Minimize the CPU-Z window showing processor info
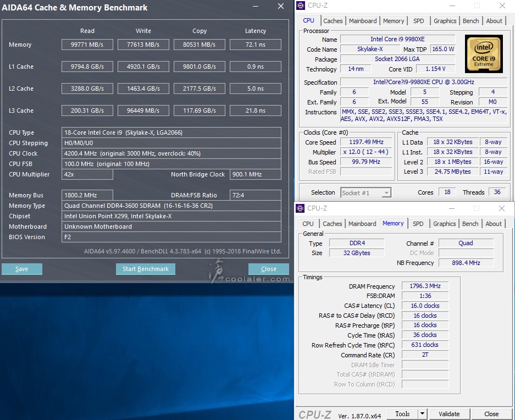The image size is (515, 420). [451, 6]
